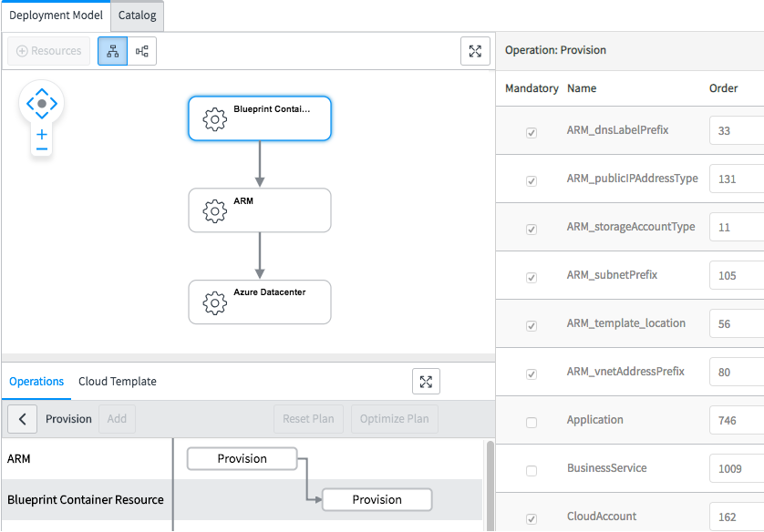Click the CloudAccount parameter name

[x=602, y=517]
